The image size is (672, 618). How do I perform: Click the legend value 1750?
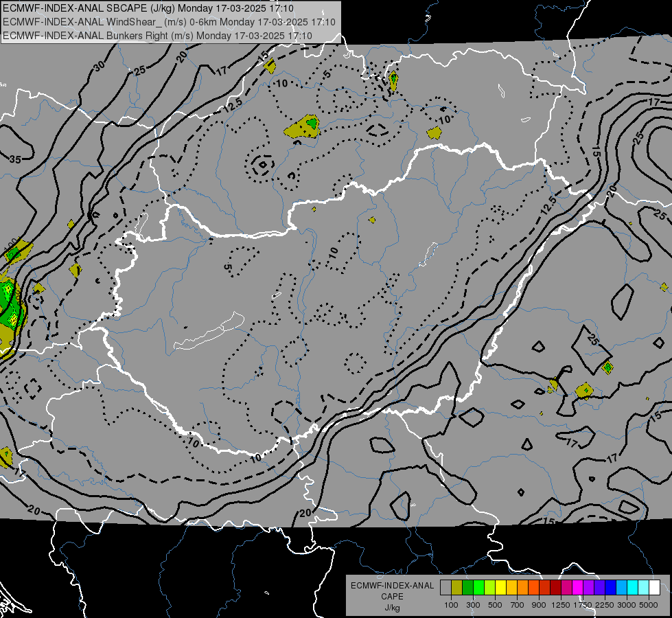[x=583, y=605]
